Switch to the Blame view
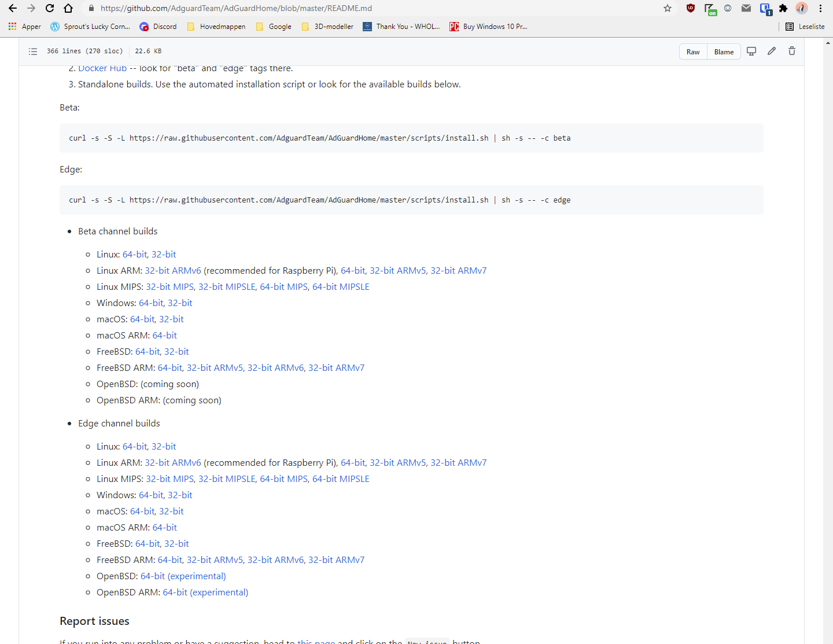 point(724,51)
